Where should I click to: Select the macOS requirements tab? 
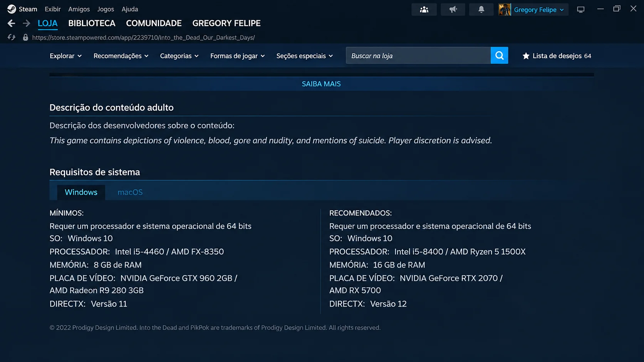click(130, 192)
